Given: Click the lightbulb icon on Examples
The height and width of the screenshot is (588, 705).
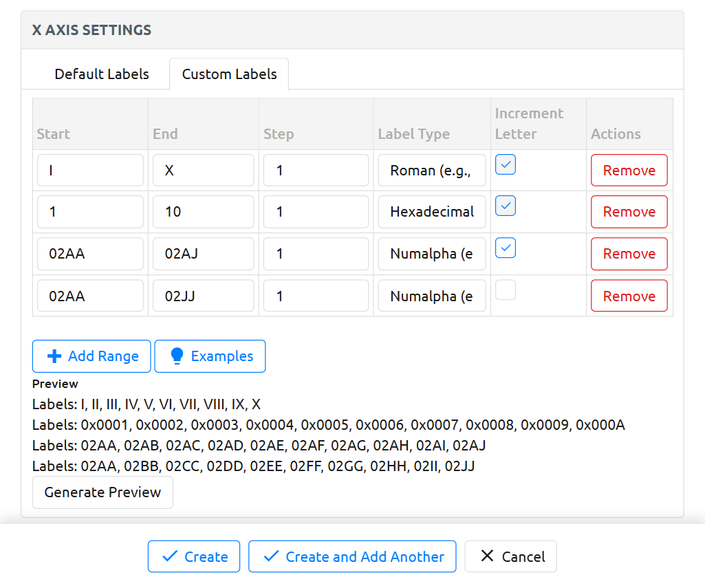Looking at the screenshot, I should (177, 356).
